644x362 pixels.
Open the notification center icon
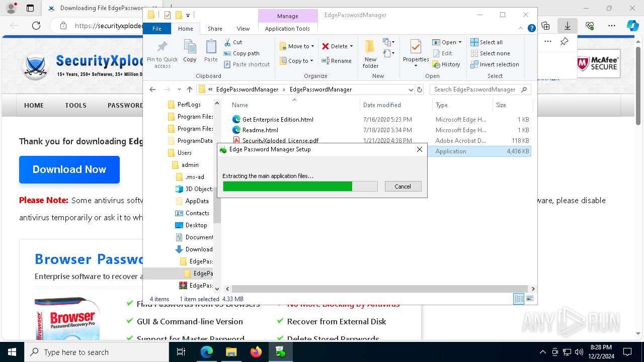point(627,352)
